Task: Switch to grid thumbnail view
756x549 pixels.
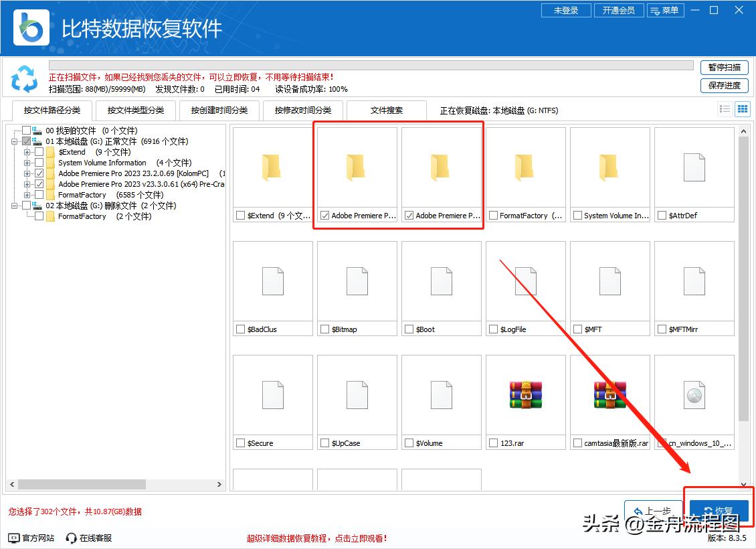Action: [742, 108]
